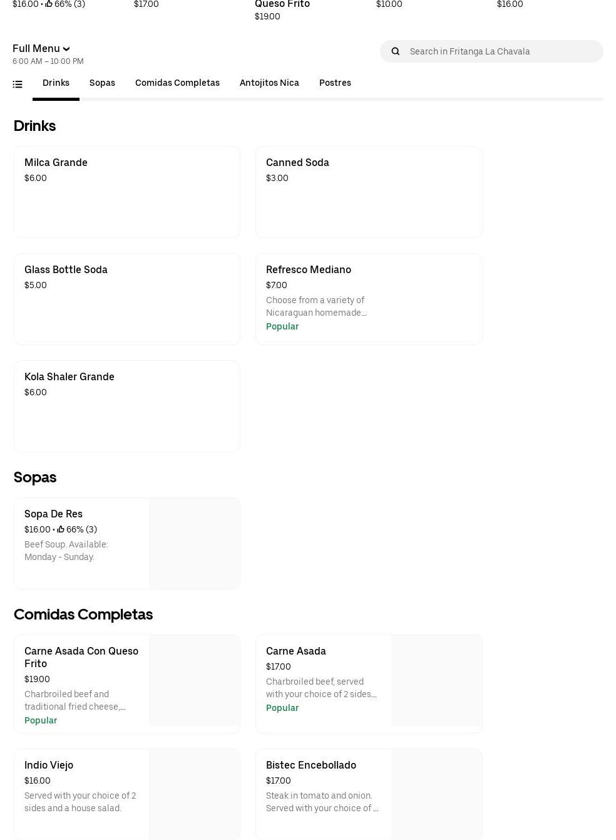
Task: Open the Comidas Completas tab
Action: (x=177, y=83)
